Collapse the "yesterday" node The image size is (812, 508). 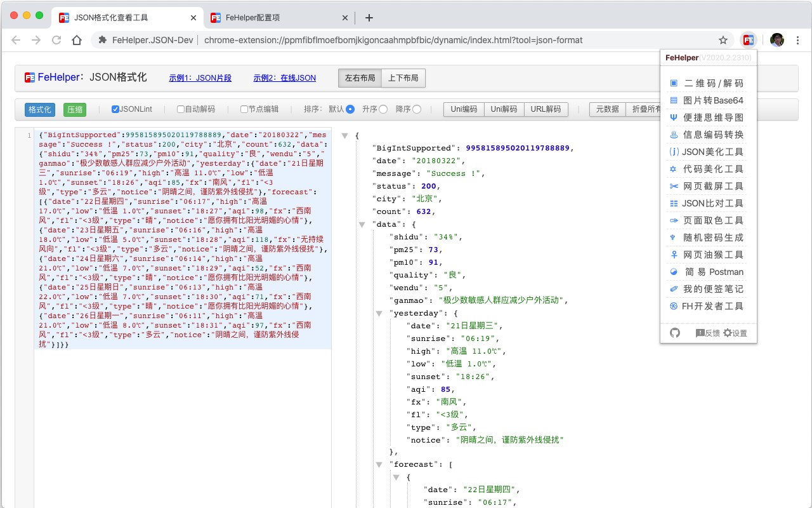[379, 313]
